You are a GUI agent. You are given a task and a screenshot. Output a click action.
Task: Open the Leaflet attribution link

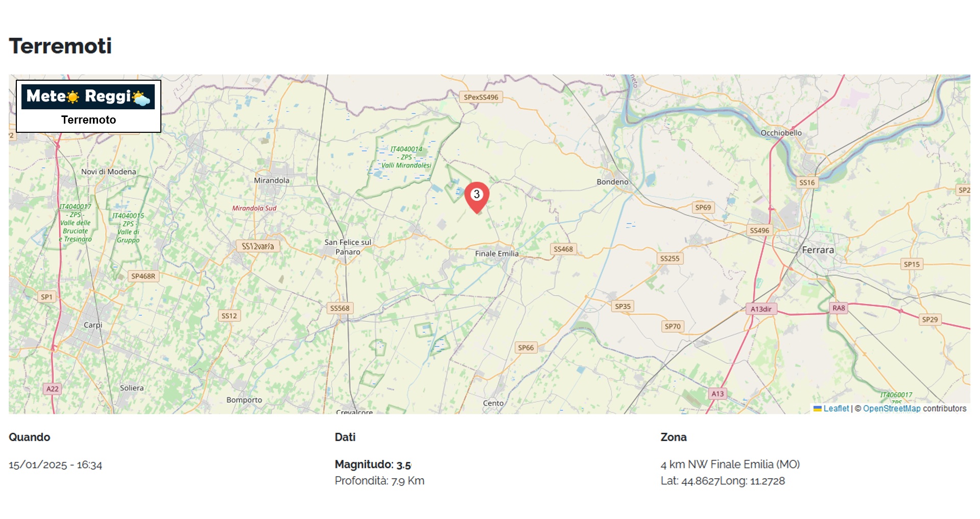(836, 409)
